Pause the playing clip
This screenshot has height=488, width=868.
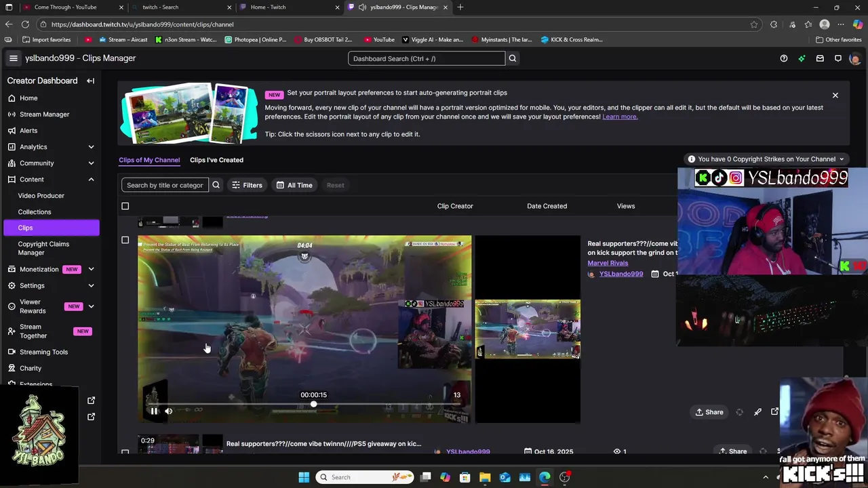[154, 411]
